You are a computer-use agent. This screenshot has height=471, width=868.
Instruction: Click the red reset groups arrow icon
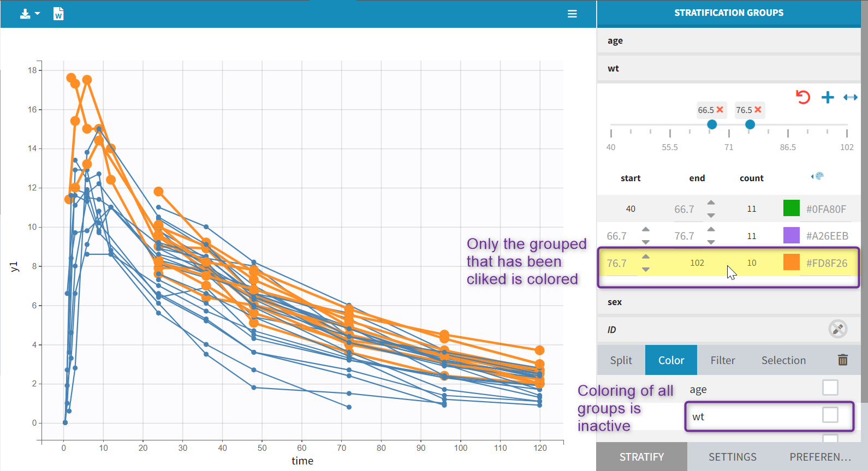point(802,97)
